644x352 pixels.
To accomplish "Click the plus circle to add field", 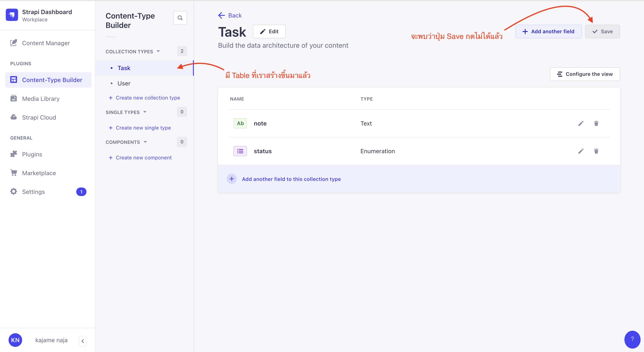I will [231, 179].
